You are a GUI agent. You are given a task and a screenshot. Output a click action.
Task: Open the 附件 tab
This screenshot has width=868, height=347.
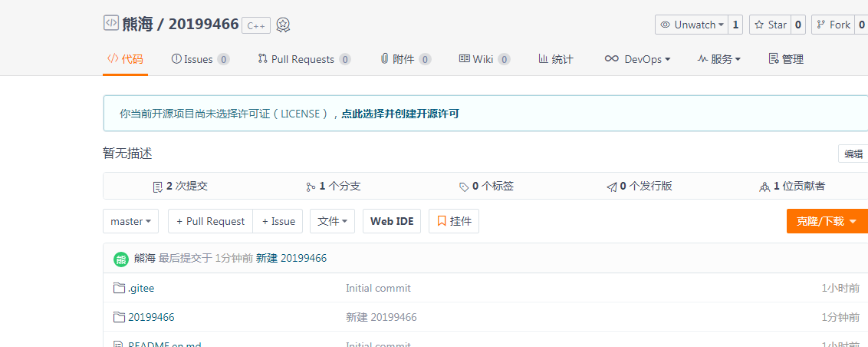[x=406, y=59]
